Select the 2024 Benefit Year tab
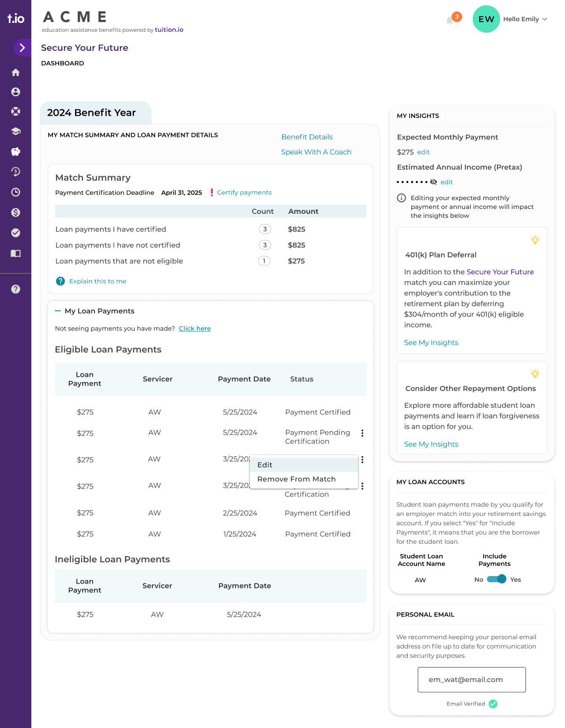The height and width of the screenshot is (728, 565). point(96,113)
